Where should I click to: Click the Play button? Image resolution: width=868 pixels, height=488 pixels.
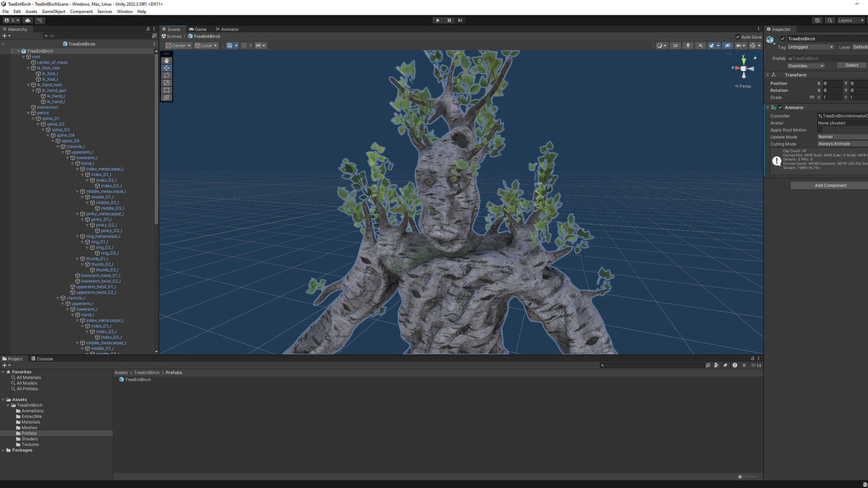point(438,20)
